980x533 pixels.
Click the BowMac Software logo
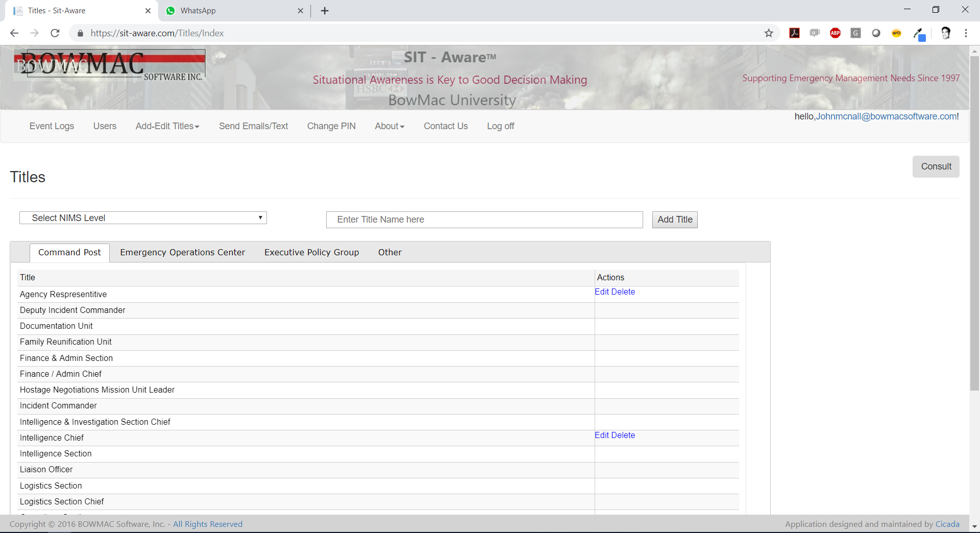tap(110, 65)
